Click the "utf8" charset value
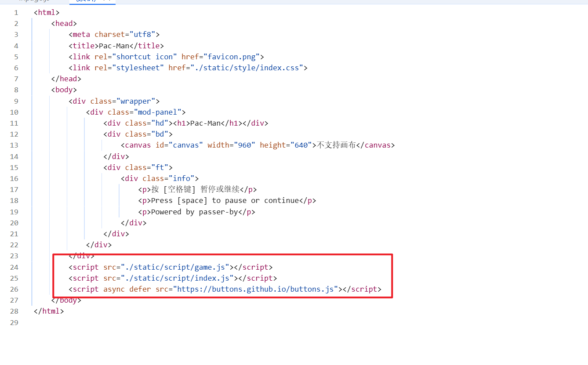The height and width of the screenshot is (365, 588). (x=142, y=34)
